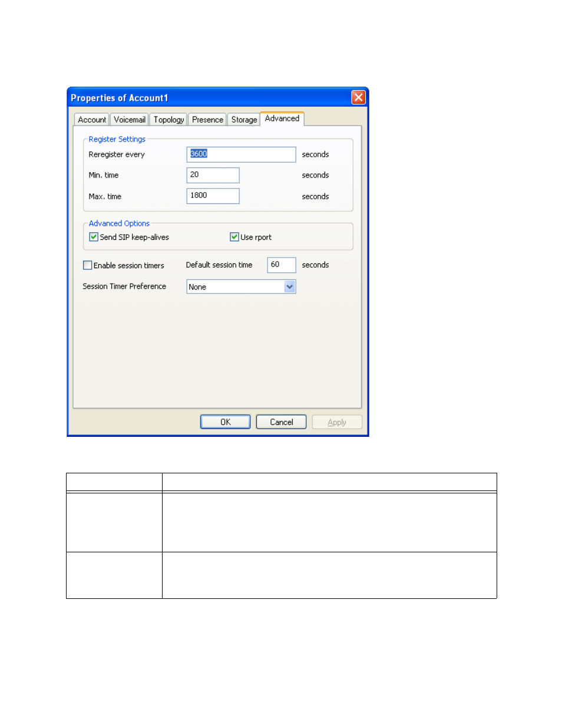Click the Apply button
Viewport: 562px width, 728px height.
point(336,422)
